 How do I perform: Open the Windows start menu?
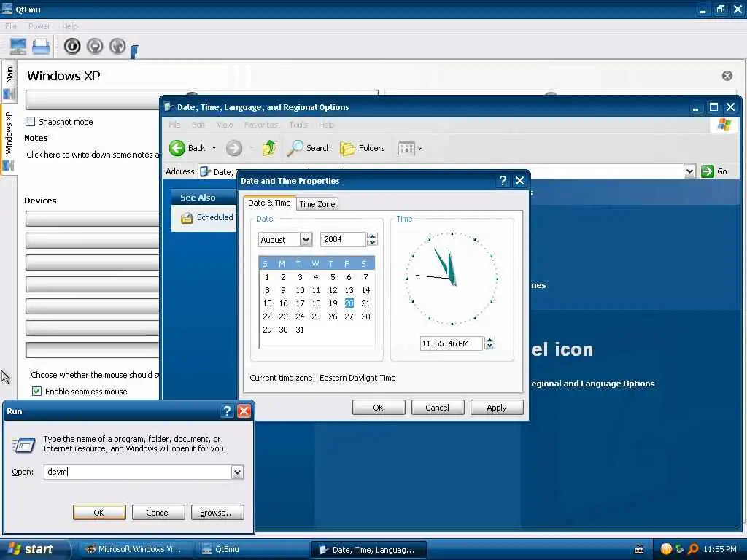(x=32, y=550)
